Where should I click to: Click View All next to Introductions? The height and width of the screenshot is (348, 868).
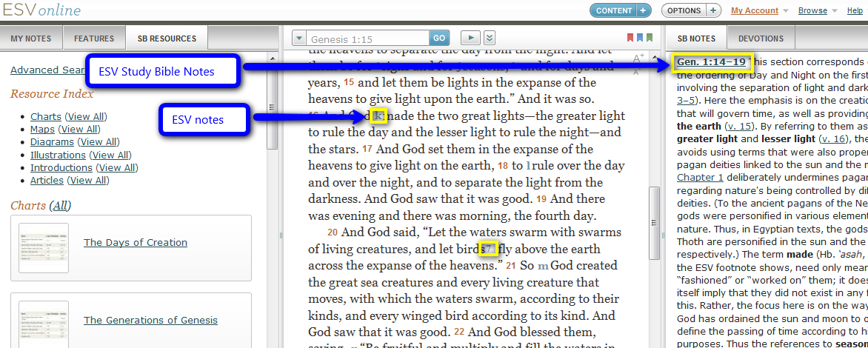(x=117, y=167)
